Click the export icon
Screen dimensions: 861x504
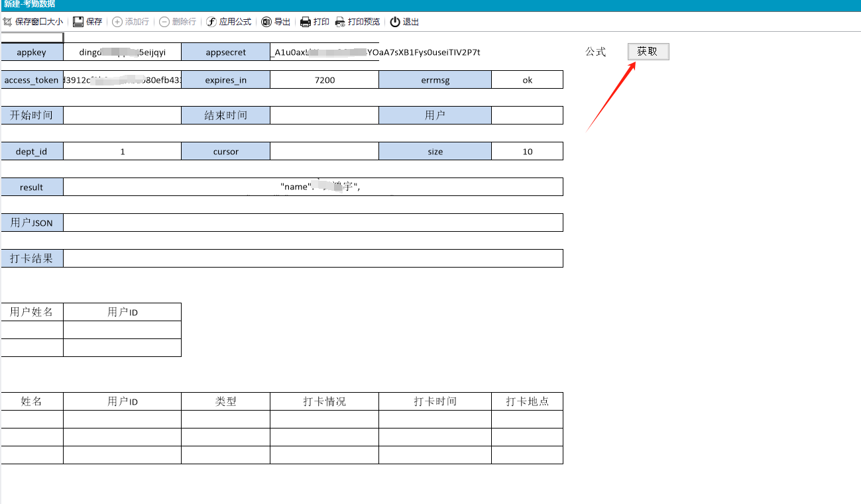tap(266, 22)
